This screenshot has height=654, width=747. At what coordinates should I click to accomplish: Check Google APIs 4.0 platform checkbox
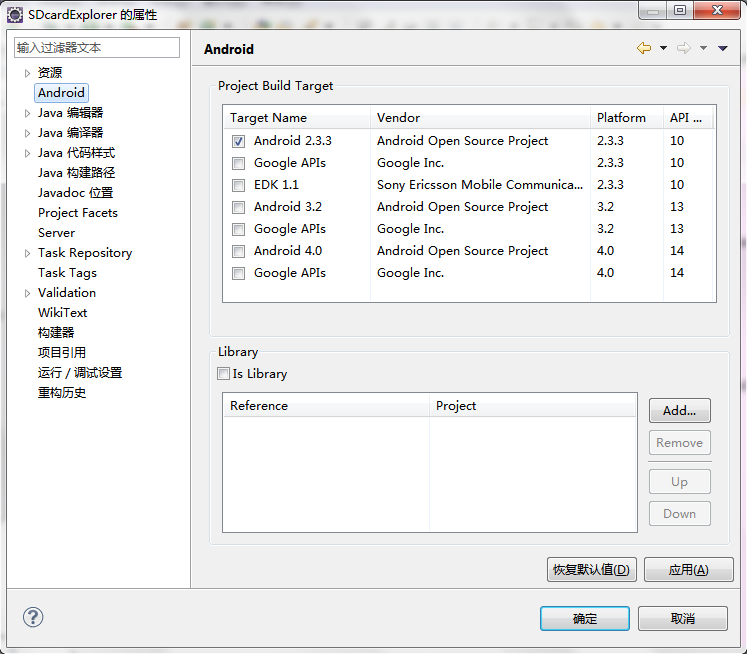(238, 273)
